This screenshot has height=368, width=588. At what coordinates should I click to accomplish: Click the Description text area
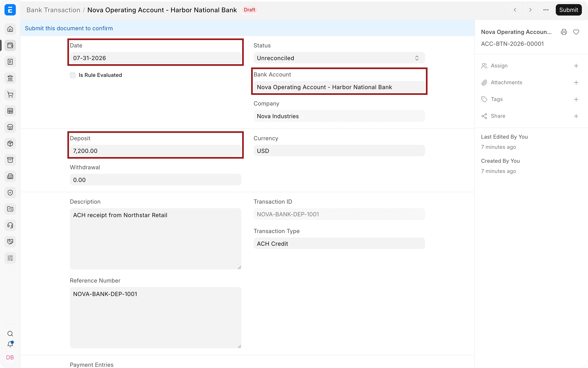(x=156, y=239)
